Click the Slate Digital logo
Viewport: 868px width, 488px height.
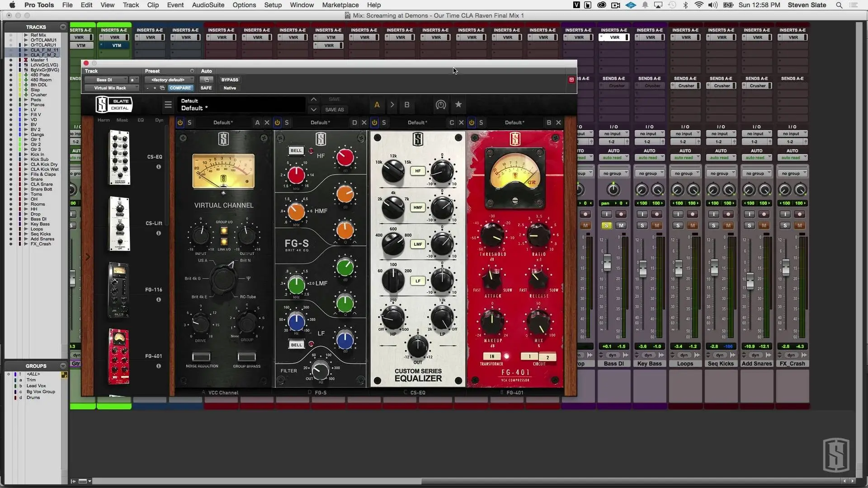(113, 104)
